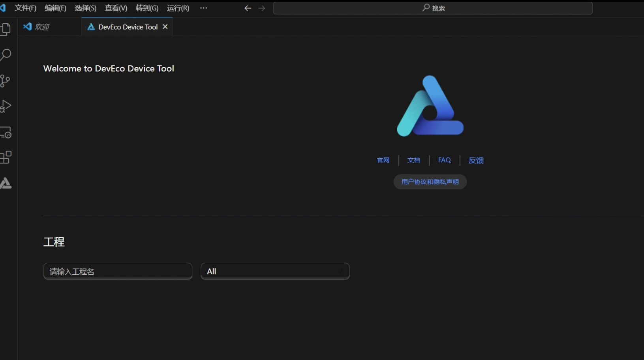Image resolution: width=644 pixels, height=360 pixels.
Task: Open the 运行(R) menu
Action: pyautogui.click(x=178, y=8)
